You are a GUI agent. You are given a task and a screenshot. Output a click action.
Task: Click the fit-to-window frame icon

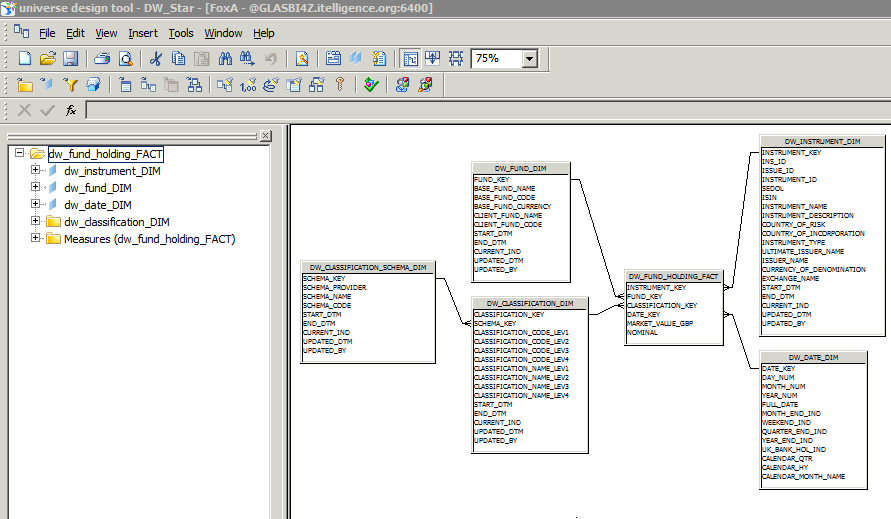[456, 59]
